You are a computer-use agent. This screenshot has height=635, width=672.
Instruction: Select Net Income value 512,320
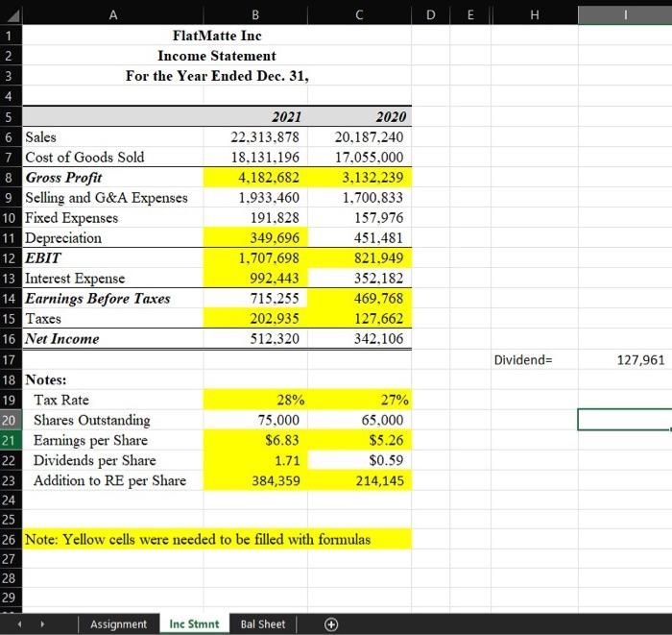(x=255, y=339)
